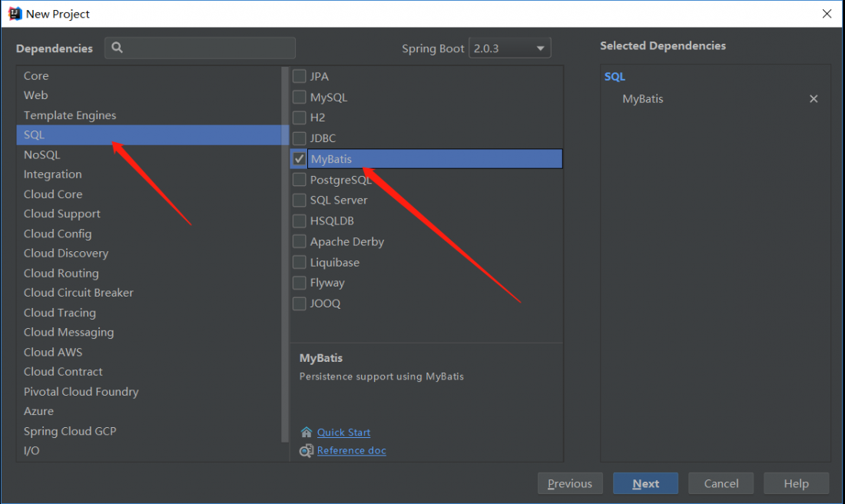Choose the Cloud Tracing category
Screen dimensions: 845x504
pyautogui.click(x=149, y=313)
